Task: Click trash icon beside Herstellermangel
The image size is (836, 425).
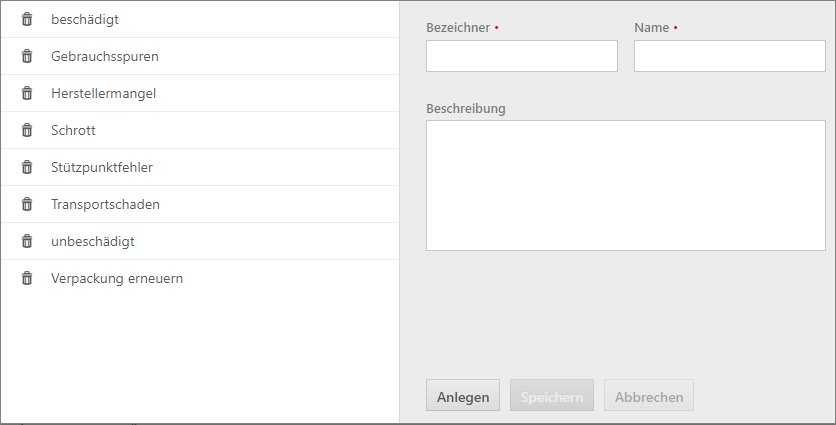Action: (27, 93)
